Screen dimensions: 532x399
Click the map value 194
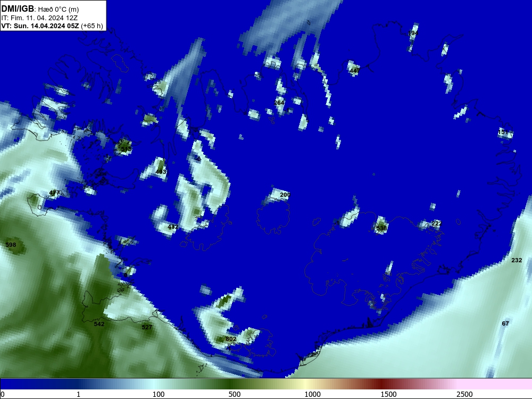(x=413, y=33)
